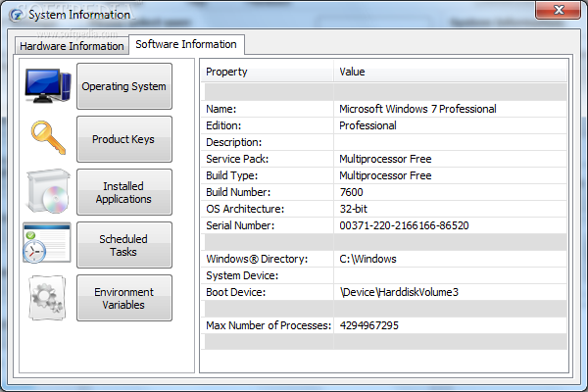
Task: Click the Value column header
Action: (450, 72)
